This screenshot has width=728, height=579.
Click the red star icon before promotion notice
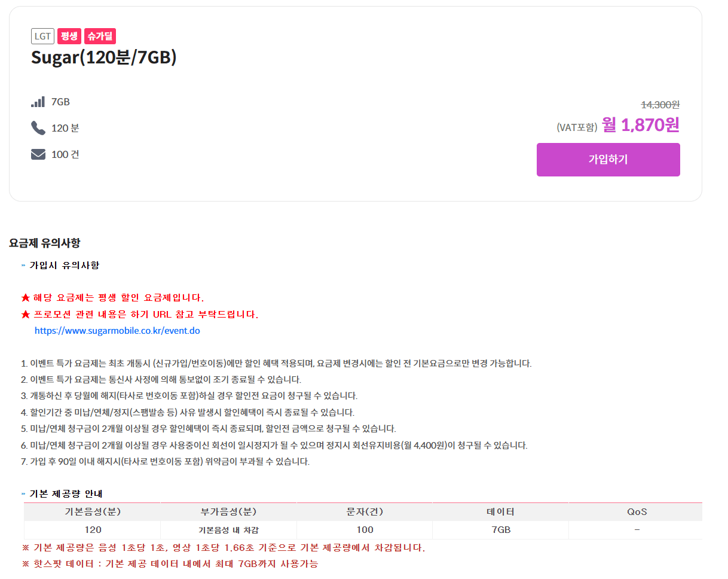[x=25, y=313]
